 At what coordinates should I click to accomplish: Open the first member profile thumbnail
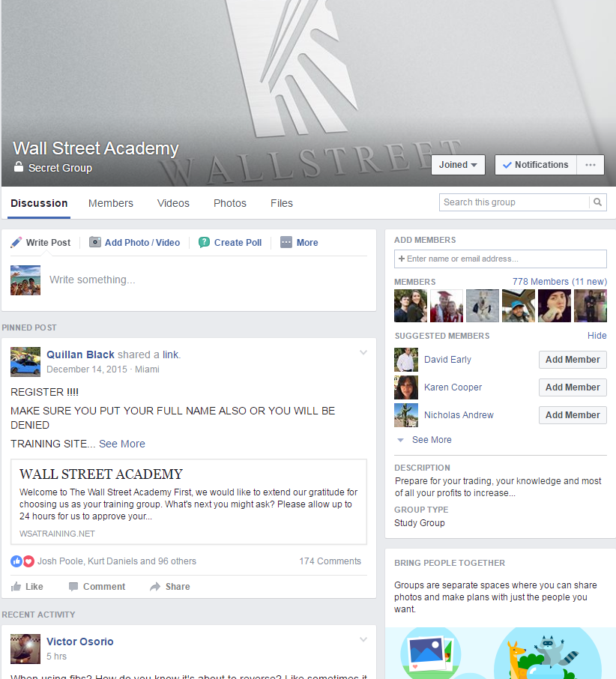[x=411, y=306]
